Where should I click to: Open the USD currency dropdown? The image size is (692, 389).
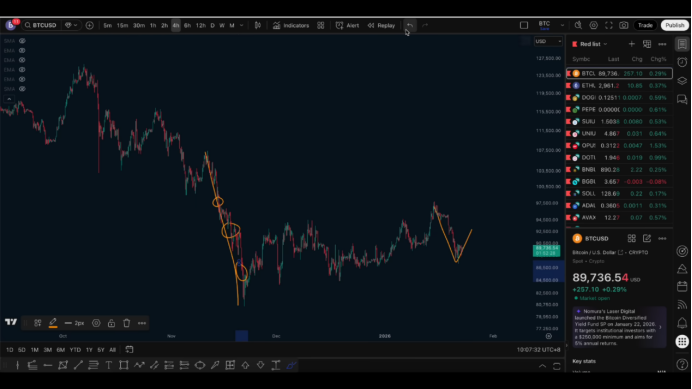coord(548,41)
